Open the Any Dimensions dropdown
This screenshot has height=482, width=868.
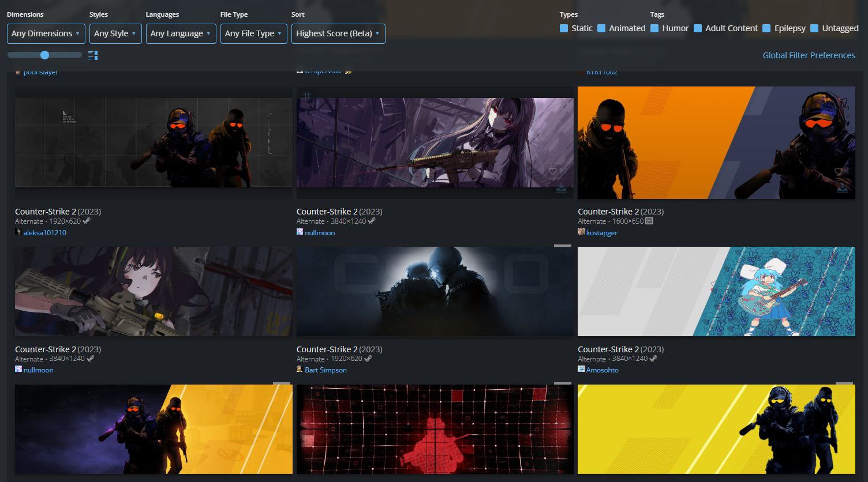point(46,33)
